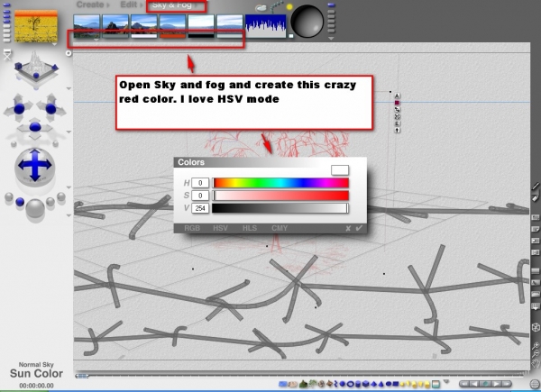The width and height of the screenshot is (541, 392).
Task: Click the Fog thumbnail above the white swatch
Action: tap(144, 24)
